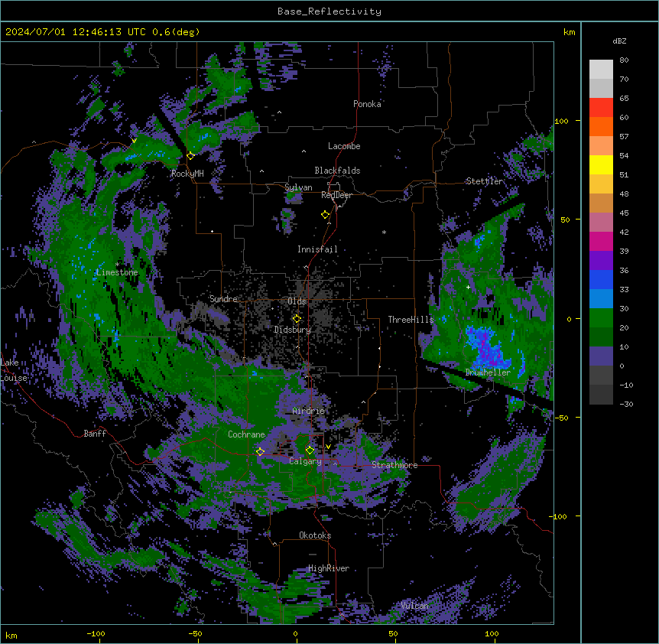The image size is (659, 644).
Task: Click the Lacombe city label
Action: coord(344,146)
